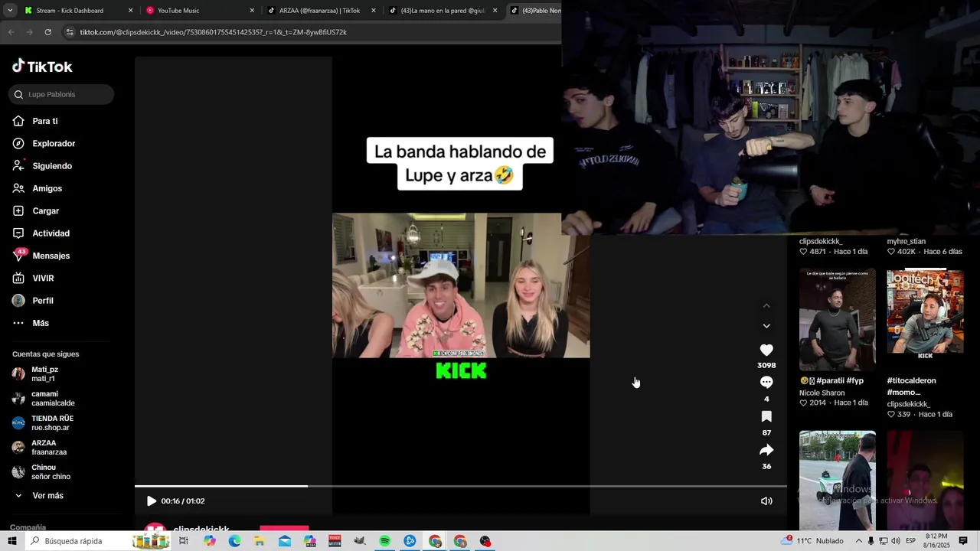Mute the video volume speaker
The width and height of the screenshot is (980, 551).
766,501
